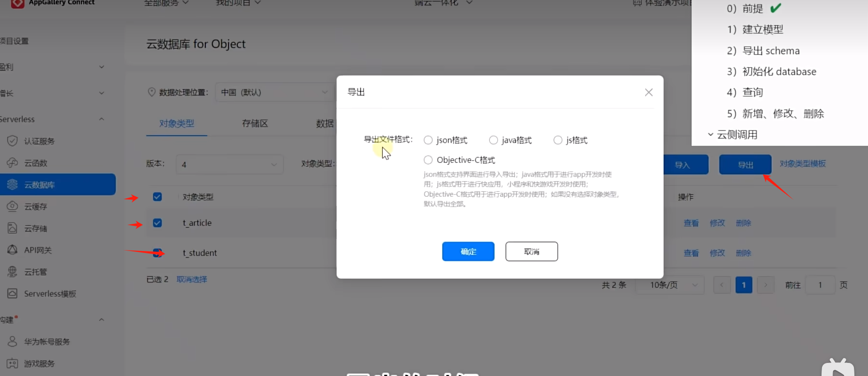The image size is (868, 376).
Task: Click the 认证服务 shield icon
Action: coord(13,141)
